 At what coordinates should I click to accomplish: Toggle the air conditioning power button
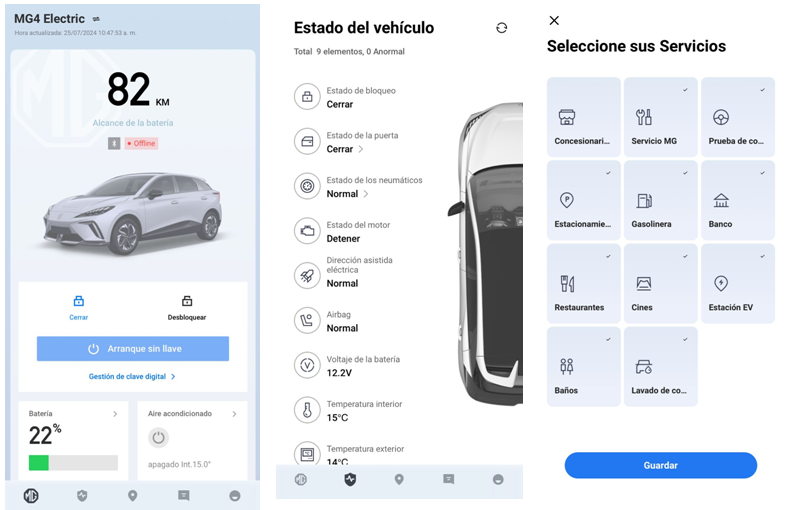[x=158, y=438]
